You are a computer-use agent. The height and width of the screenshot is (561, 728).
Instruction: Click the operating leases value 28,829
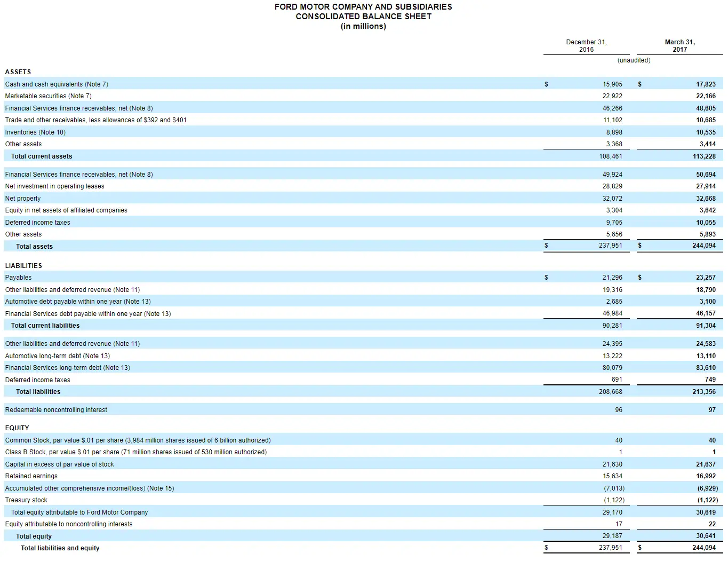point(613,186)
